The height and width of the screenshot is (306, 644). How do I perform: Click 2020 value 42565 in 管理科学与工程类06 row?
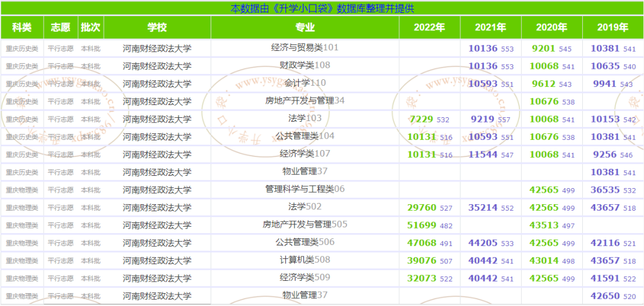pos(544,190)
